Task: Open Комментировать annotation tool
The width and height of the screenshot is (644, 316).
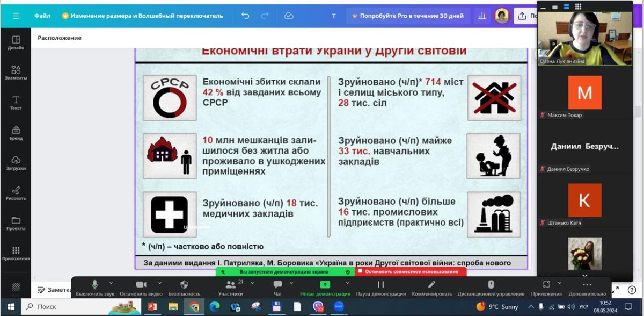Action: (x=432, y=288)
